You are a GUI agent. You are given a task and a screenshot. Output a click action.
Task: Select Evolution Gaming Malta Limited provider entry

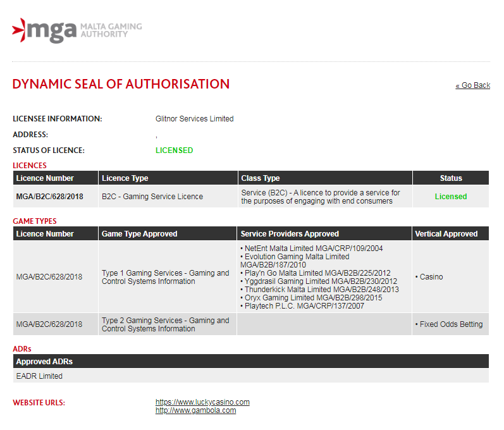295,261
